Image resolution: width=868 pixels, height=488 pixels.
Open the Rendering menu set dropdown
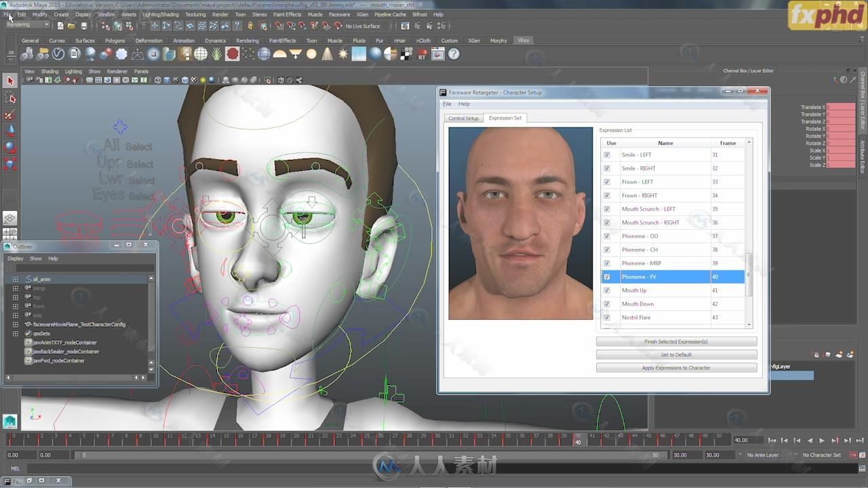coord(27,25)
